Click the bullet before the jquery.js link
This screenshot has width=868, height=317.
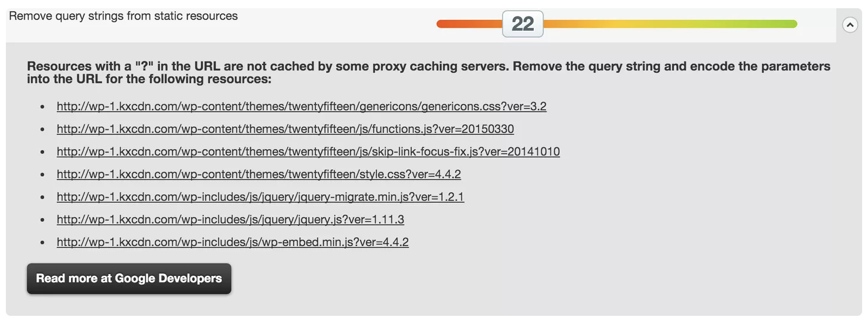click(x=42, y=220)
